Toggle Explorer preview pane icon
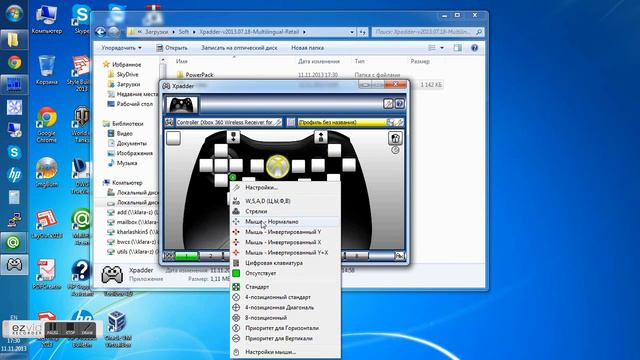The height and width of the screenshot is (360, 640). [x=458, y=48]
